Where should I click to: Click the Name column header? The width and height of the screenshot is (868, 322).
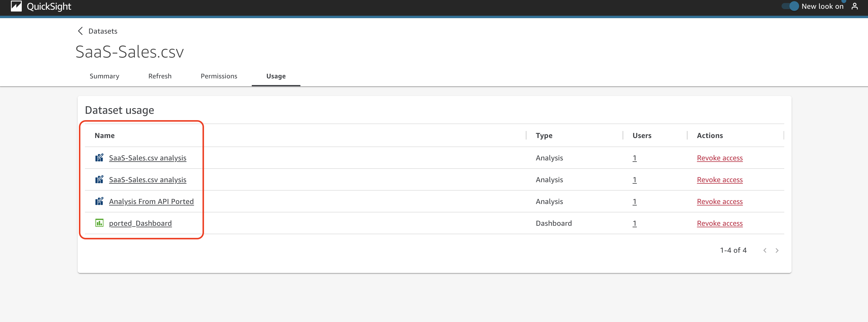point(105,135)
